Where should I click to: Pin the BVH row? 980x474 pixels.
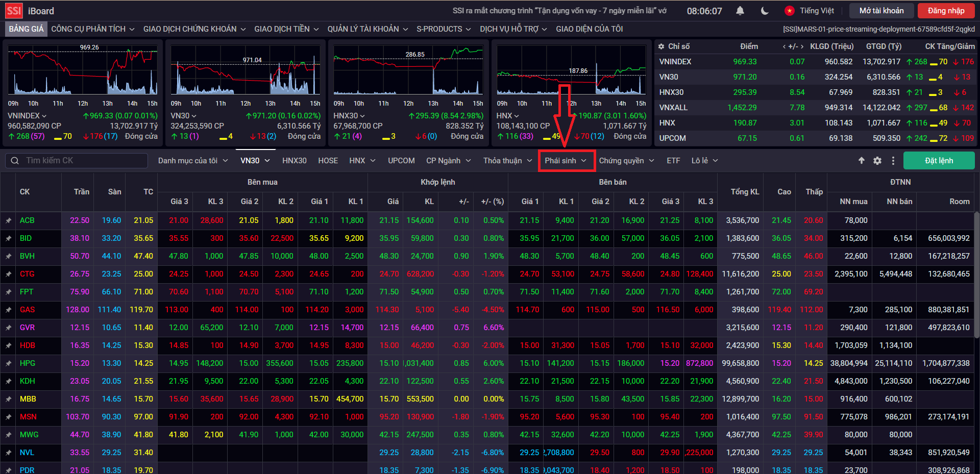click(x=8, y=256)
